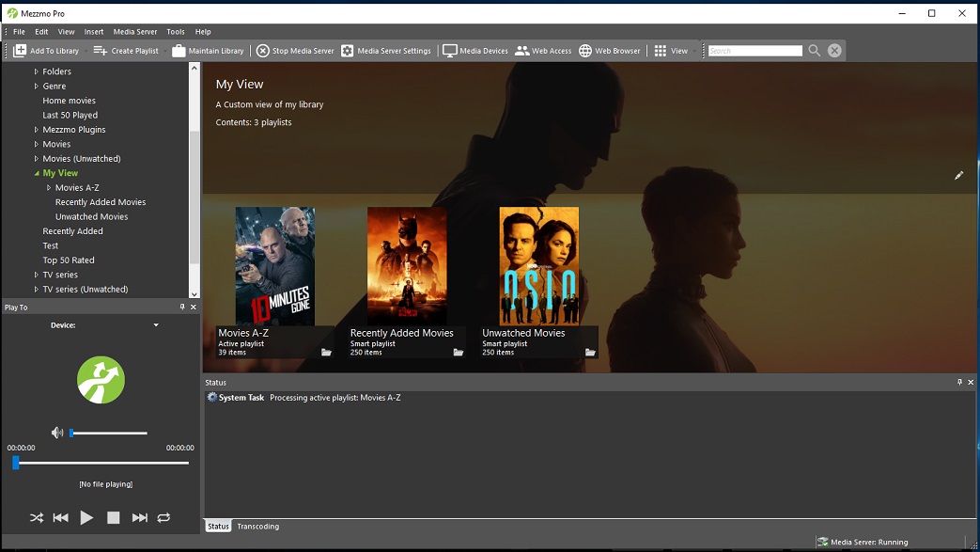Image resolution: width=980 pixels, height=552 pixels.
Task: Stop playback with the square button
Action: [x=113, y=517]
